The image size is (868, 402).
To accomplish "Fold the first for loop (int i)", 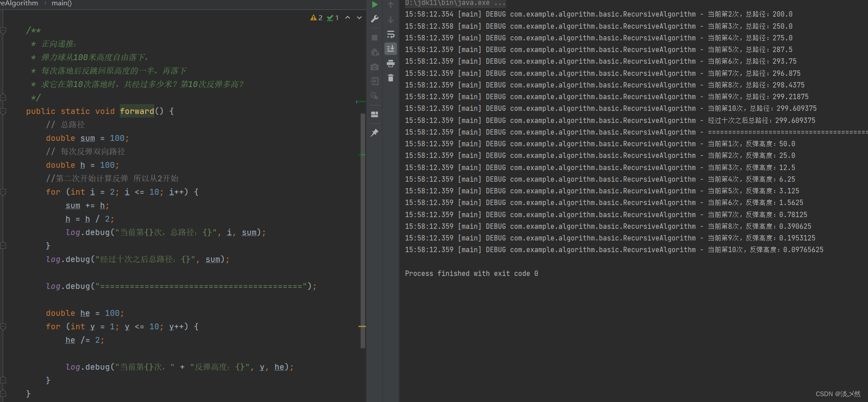I will point(3,192).
